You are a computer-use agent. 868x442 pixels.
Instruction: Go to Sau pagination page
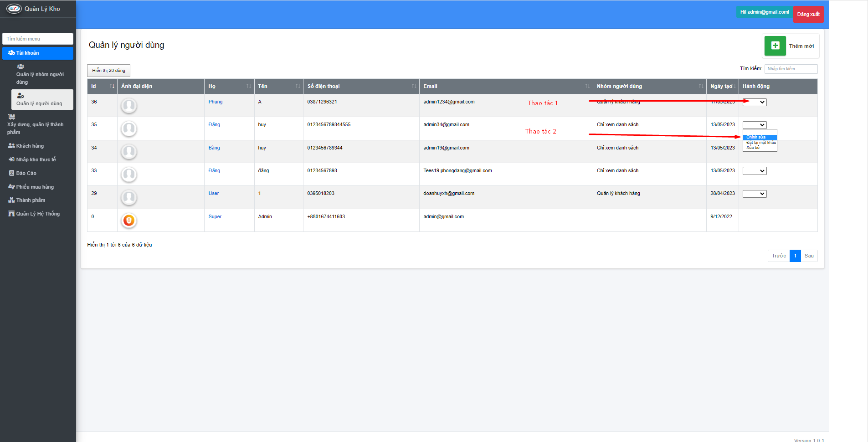click(809, 256)
